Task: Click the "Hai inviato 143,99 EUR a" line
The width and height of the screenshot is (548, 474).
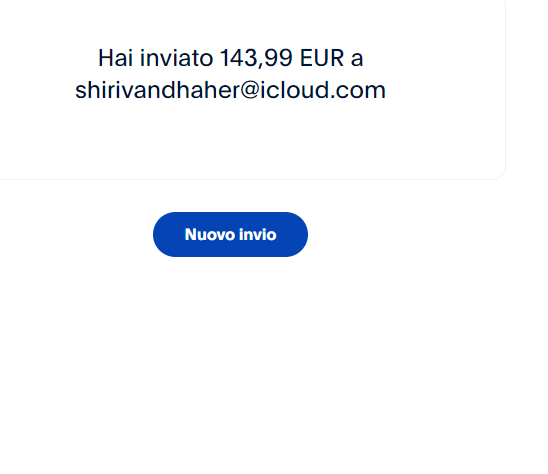Action: pyautogui.click(x=231, y=58)
